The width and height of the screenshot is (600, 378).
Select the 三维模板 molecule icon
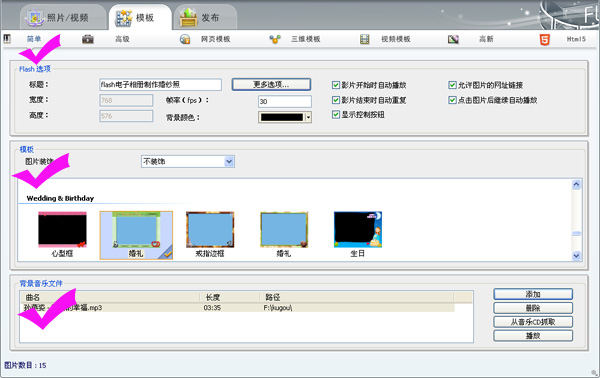coord(275,39)
